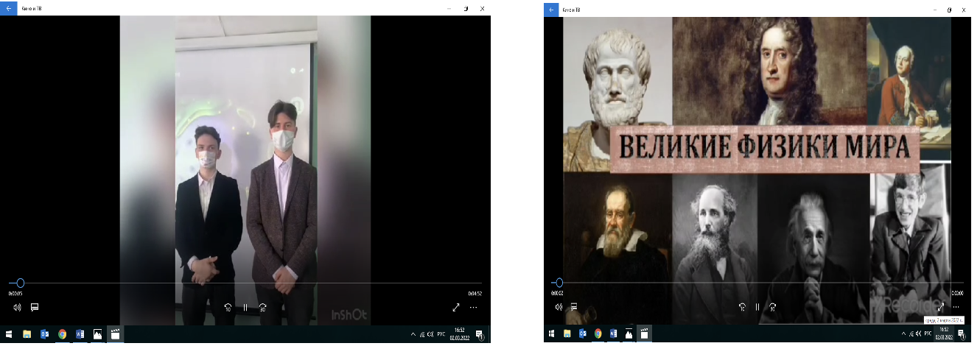Select Movies & TV icon on right taskbar

(x=644, y=334)
